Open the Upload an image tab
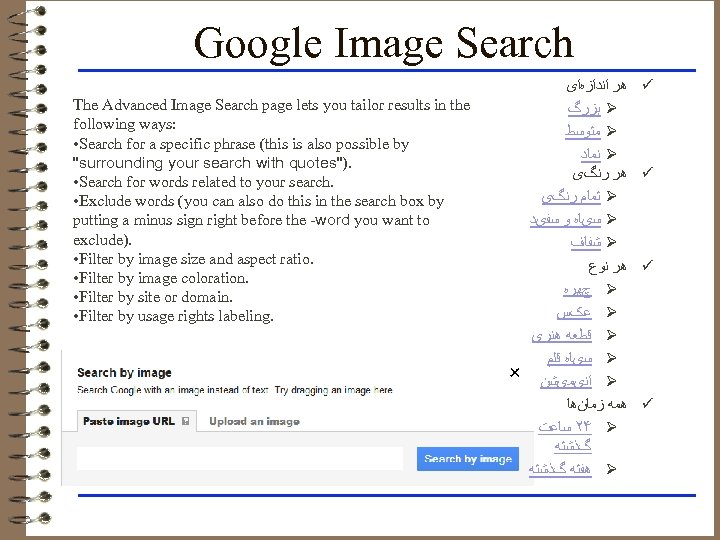The image size is (720, 540). click(254, 422)
